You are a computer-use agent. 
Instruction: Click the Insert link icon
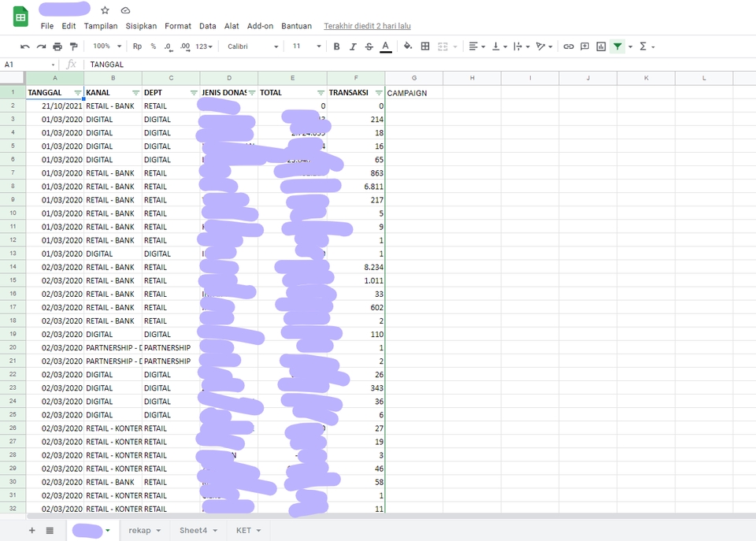tap(569, 46)
